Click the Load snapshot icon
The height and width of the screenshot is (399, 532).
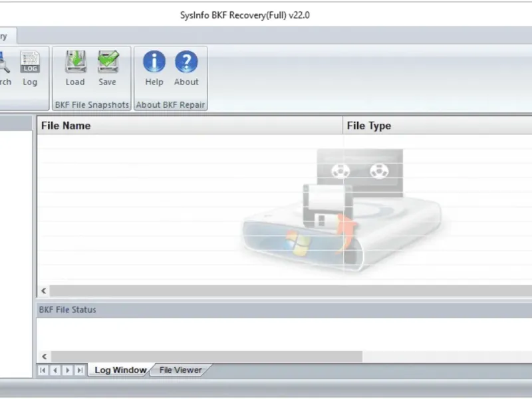[x=75, y=68]
